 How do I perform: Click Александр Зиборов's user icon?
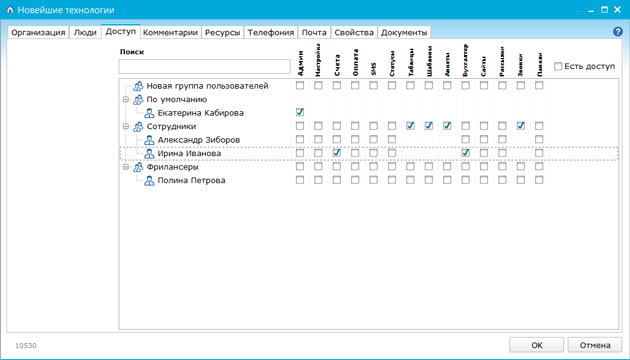[149, 140]
